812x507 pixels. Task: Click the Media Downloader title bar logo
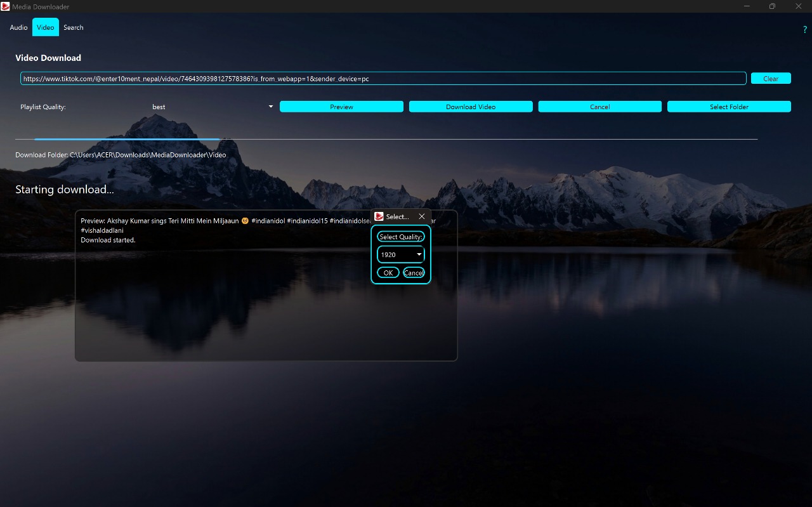(x=6, y=6)
